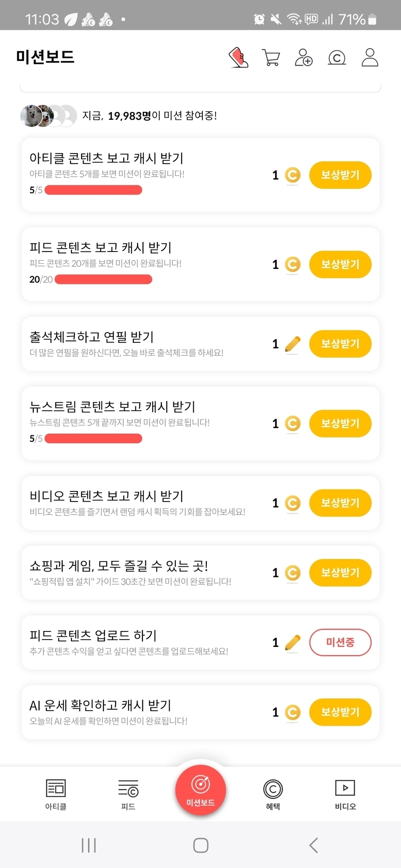Go to the 비디오 tab

click(345, 794)
